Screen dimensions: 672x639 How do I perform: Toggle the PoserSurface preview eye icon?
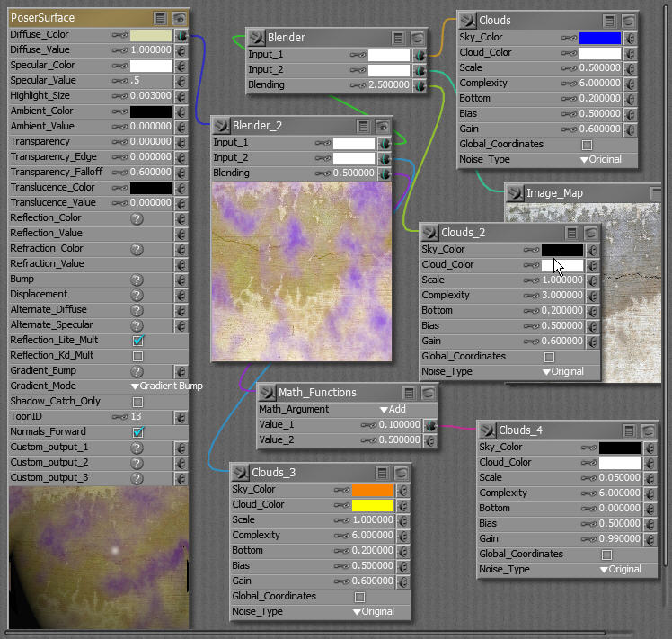[x=179, y=19]
